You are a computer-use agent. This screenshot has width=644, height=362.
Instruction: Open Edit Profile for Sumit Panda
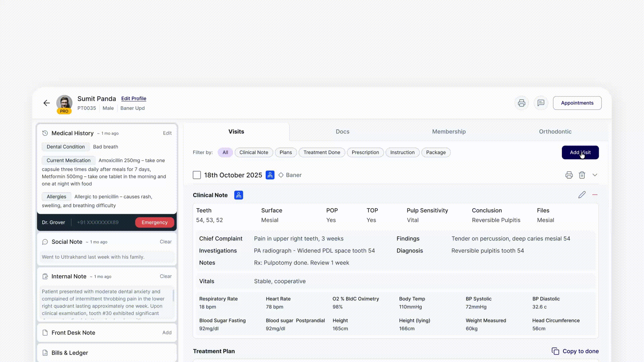tap(133, 98)
